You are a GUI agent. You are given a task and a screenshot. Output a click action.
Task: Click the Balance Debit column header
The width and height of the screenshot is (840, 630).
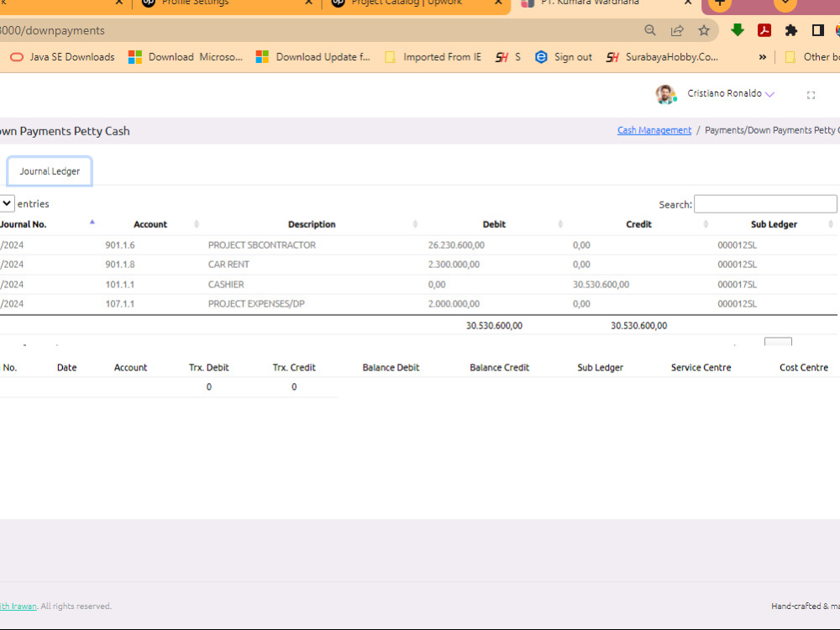[391, 368]
